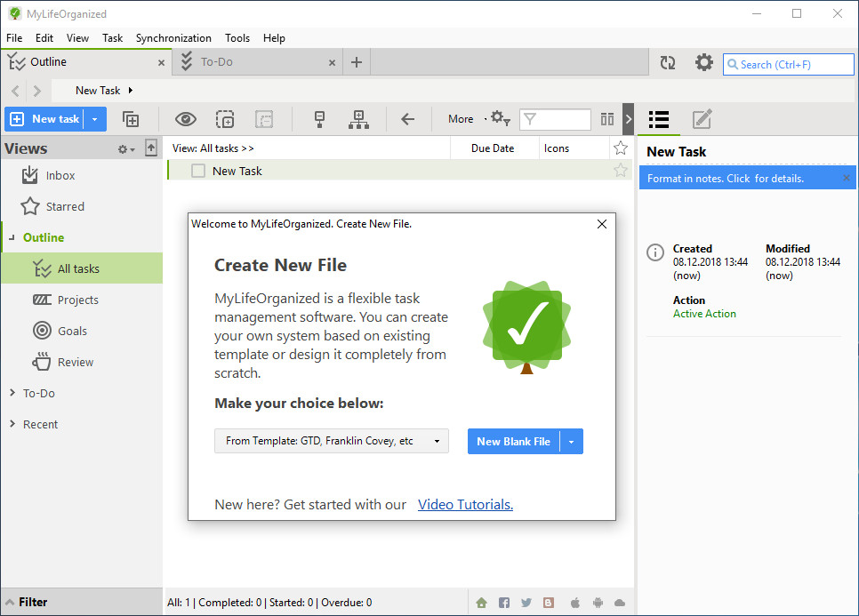Open New Blank File dropdown arrow

point(572,441)
